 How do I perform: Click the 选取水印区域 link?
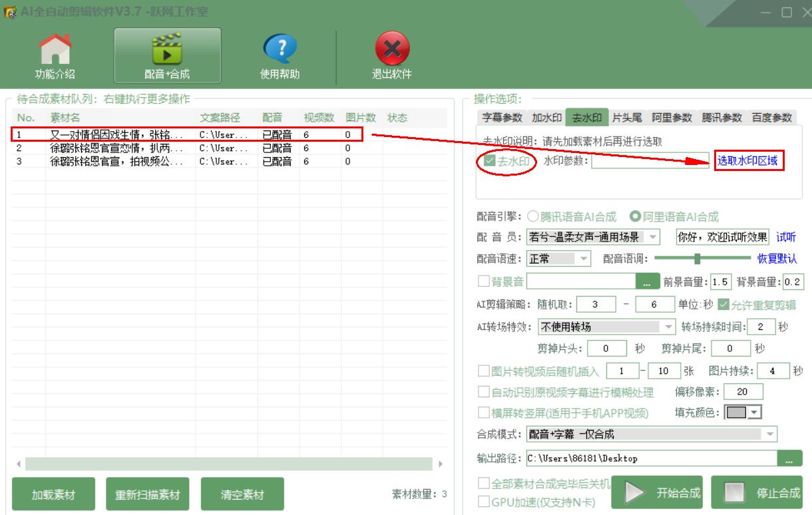click(749, 162)
